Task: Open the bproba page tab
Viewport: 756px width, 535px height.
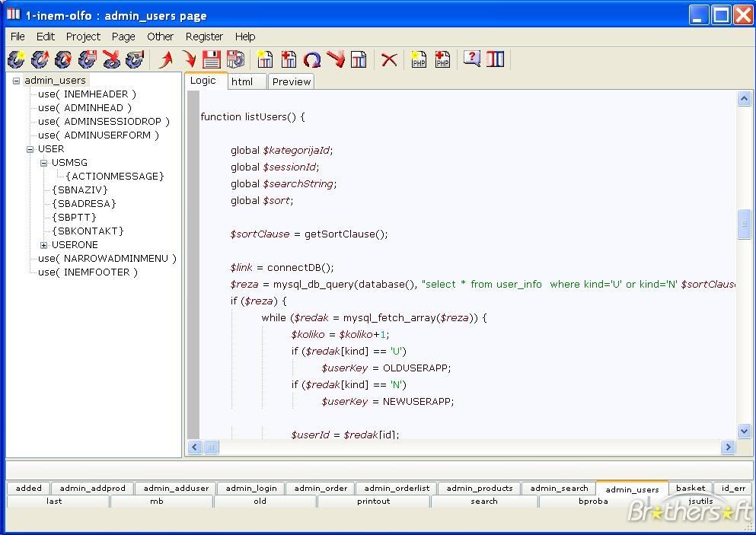Action: (x=594, y=502)
